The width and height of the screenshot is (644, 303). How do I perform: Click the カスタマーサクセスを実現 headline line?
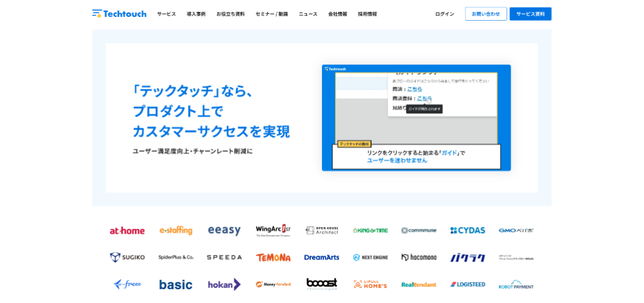[211, 132]
